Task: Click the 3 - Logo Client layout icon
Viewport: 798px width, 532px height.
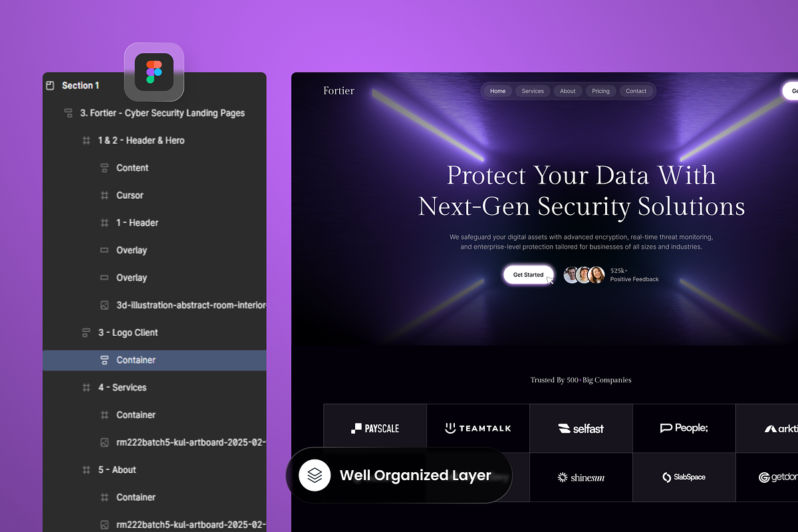Action: click(x=86, y=332)
